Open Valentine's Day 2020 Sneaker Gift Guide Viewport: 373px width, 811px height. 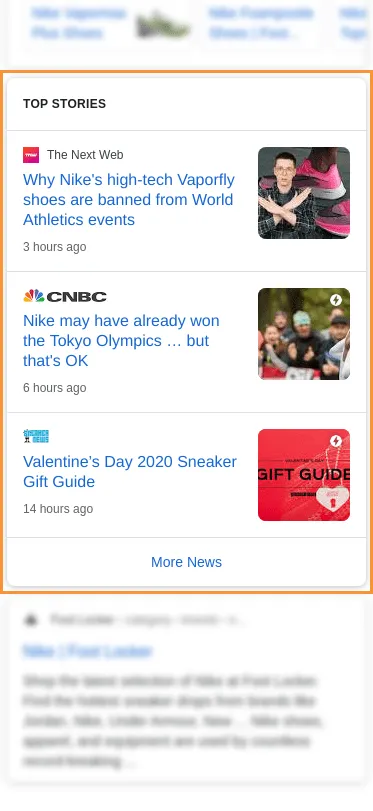130,472
